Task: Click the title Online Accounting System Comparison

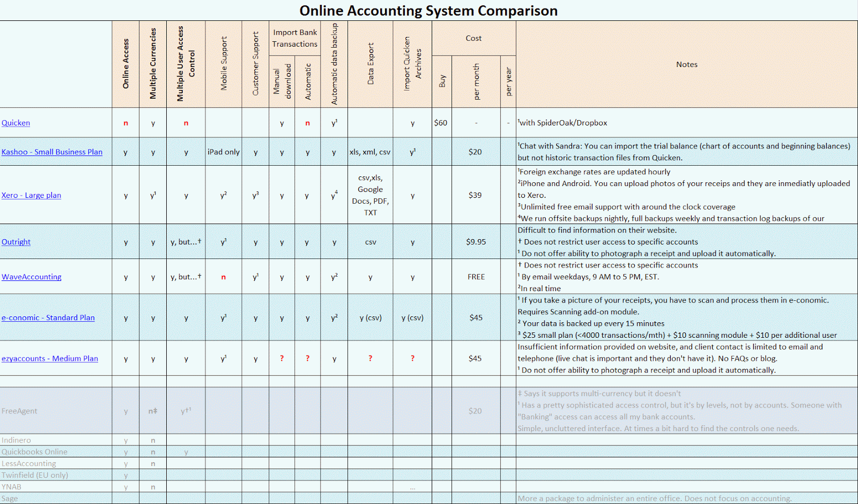Action: click(x=428, y=11)
